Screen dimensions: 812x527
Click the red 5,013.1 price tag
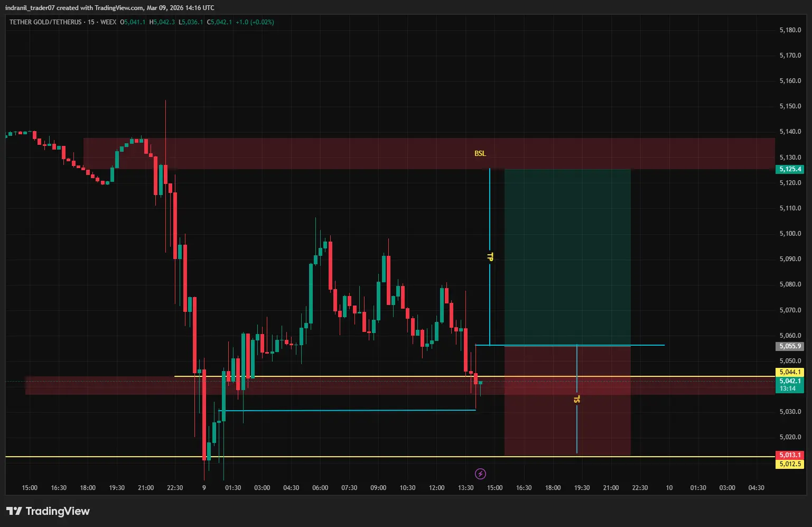[789, 455]
